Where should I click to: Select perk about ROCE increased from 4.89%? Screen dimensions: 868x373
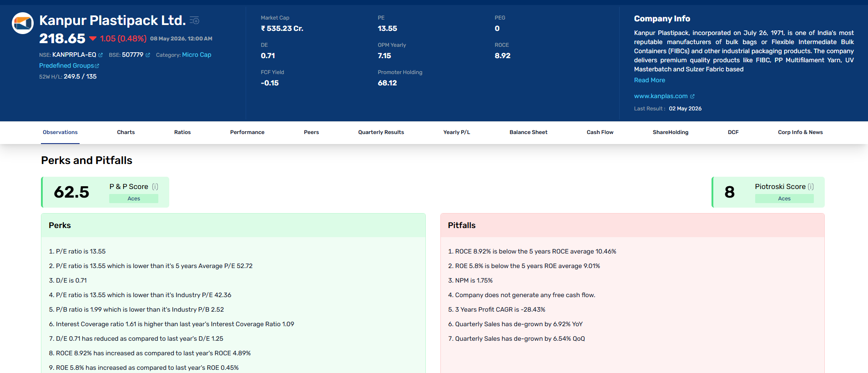click(x=150, y=353)
